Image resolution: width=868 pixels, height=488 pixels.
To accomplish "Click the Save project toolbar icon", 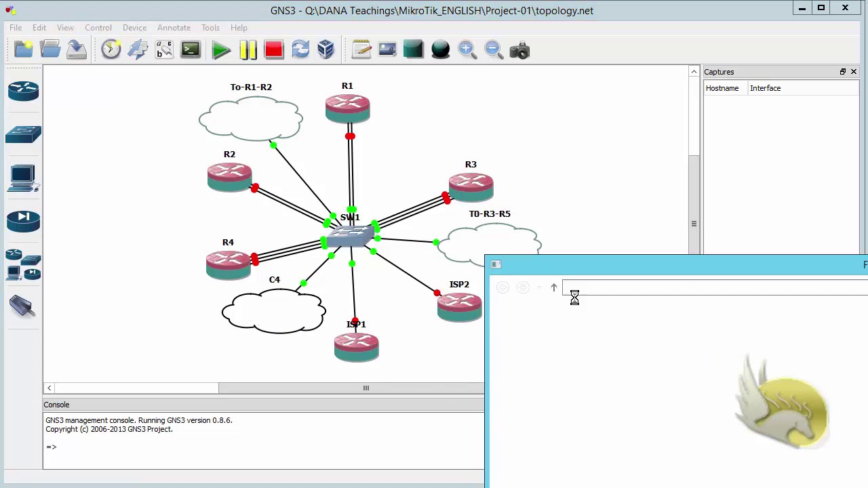I will tap(77, 49).
